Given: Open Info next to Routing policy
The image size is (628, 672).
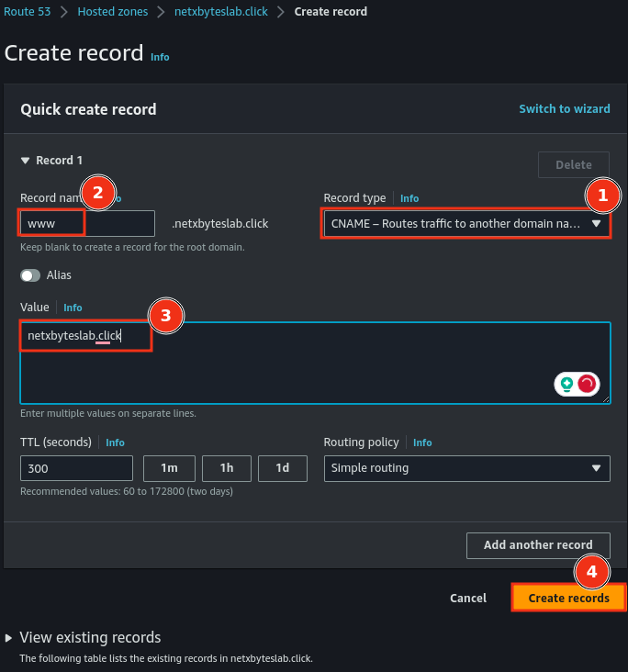Looking at the screenshot, I should click(x=422, y=442).
